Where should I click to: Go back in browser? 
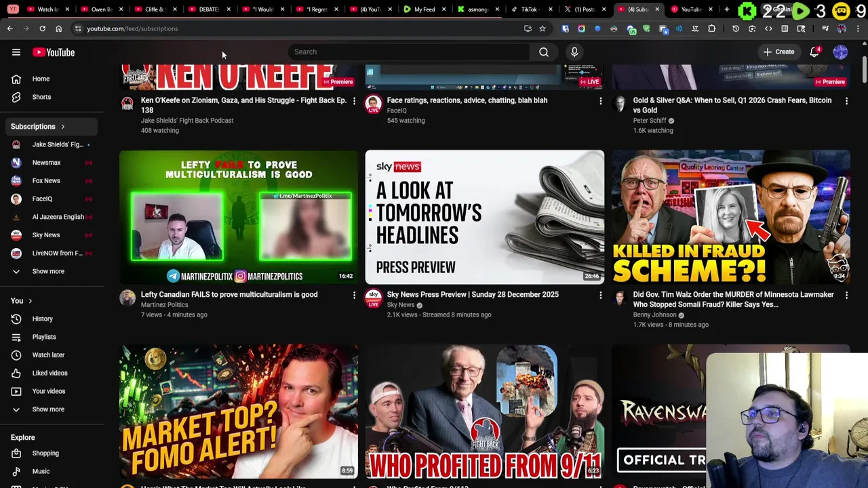pyautogui.click(x=10, y=28)
